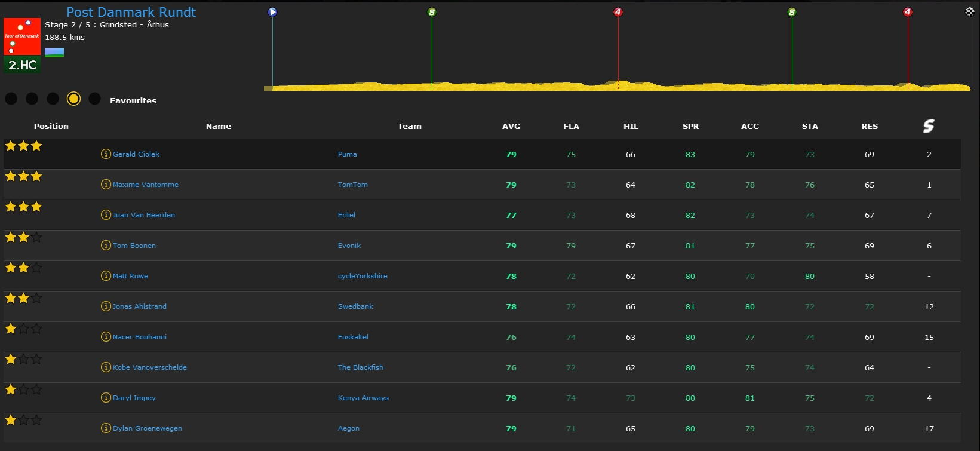
Task: Open the Swedbank team page
Action: point(355,306)
